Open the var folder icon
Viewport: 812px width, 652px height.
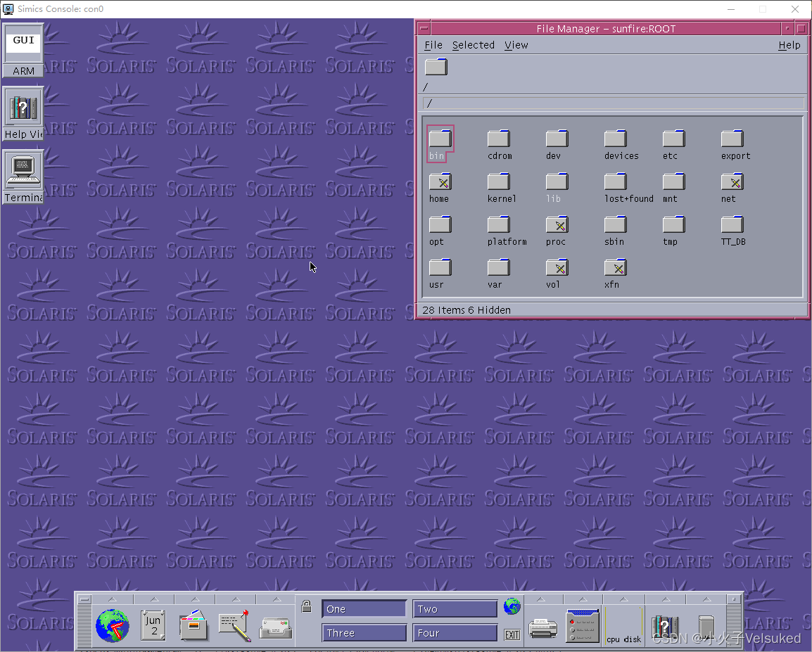coord(499,267)
